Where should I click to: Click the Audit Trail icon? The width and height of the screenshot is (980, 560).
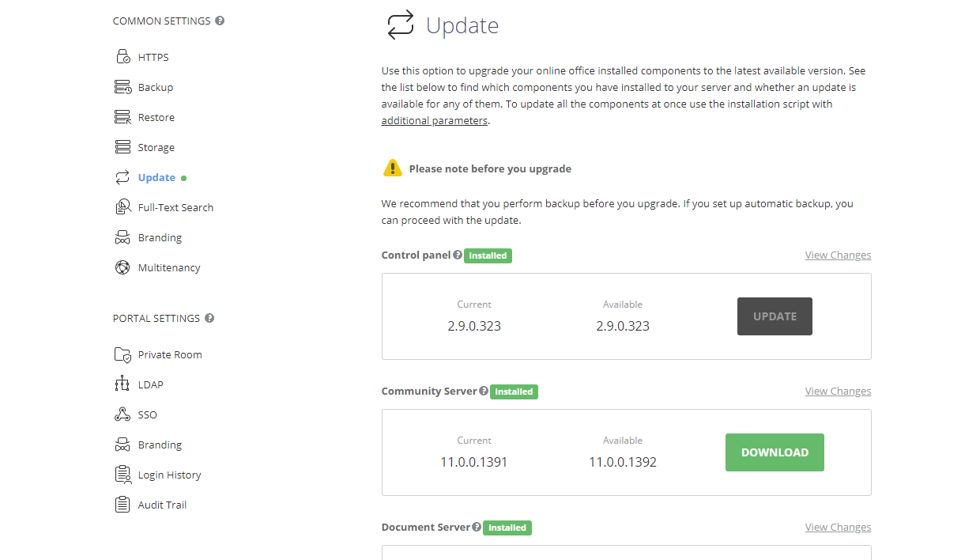pyautogui.click(x=123, y=504)
